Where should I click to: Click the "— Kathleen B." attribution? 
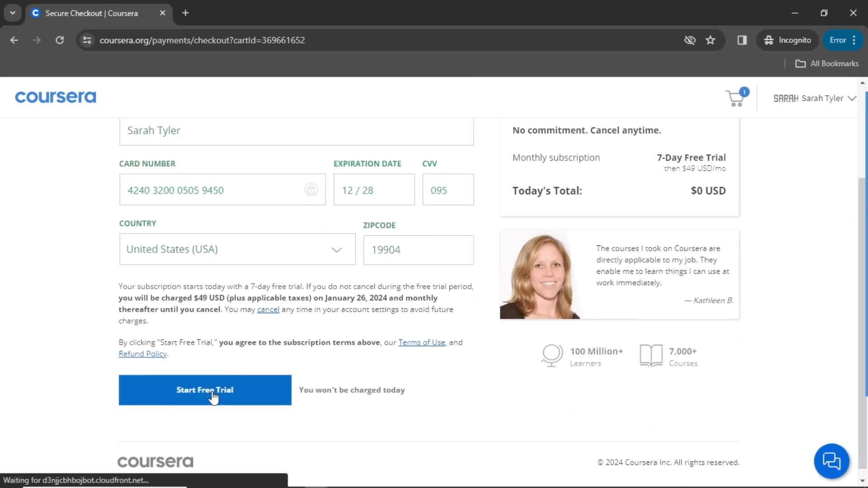[709, 300]
